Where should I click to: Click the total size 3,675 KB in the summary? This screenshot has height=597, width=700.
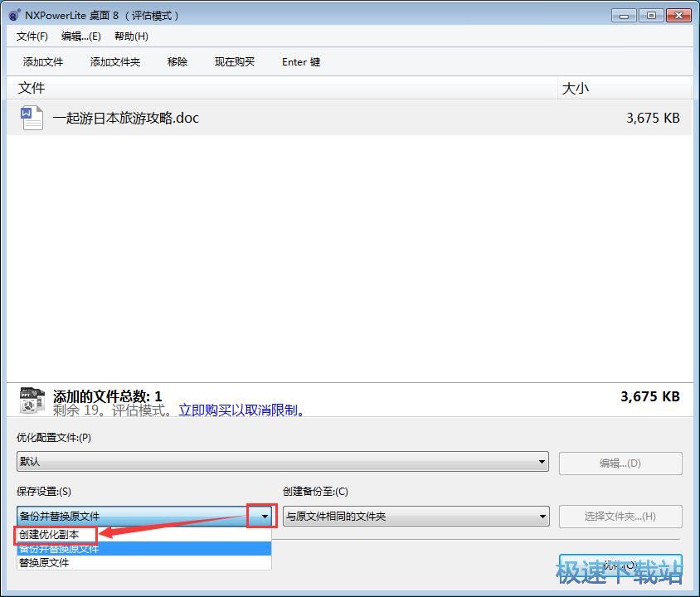[x=650, y=396]
